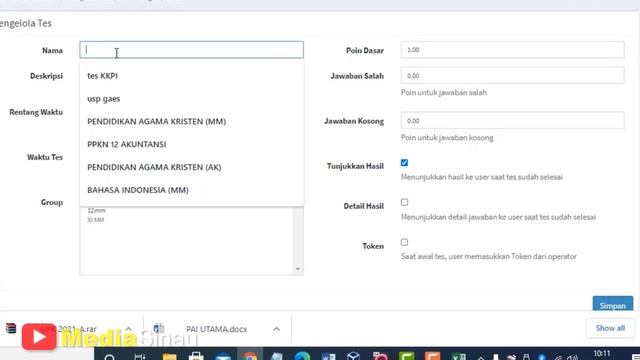Select "12mm" in the Group list
This screenshot has height=360, width=640.
coord(96,211)
